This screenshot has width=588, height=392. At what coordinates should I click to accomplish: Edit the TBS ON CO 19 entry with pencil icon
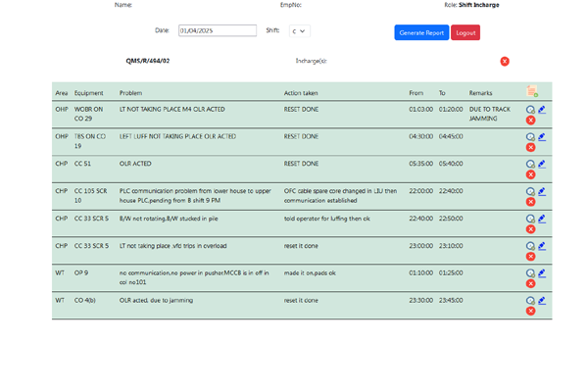pyautogui.click(x=542, y=137)
